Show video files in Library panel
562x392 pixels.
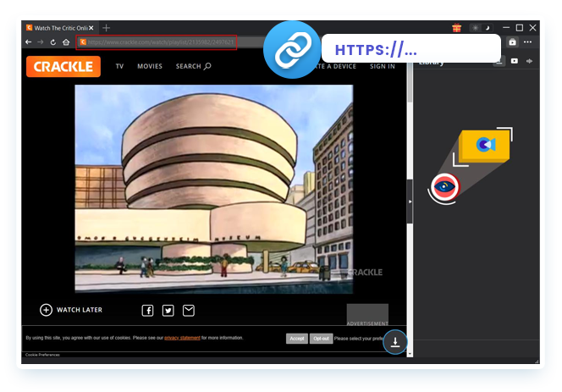515,61
